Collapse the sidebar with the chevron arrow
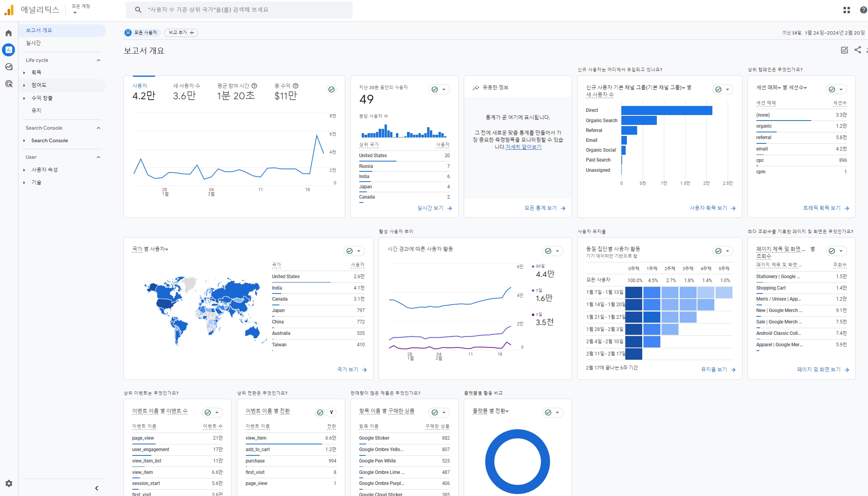Viewport: 868px width, 496px height. [x=97, y=488]
